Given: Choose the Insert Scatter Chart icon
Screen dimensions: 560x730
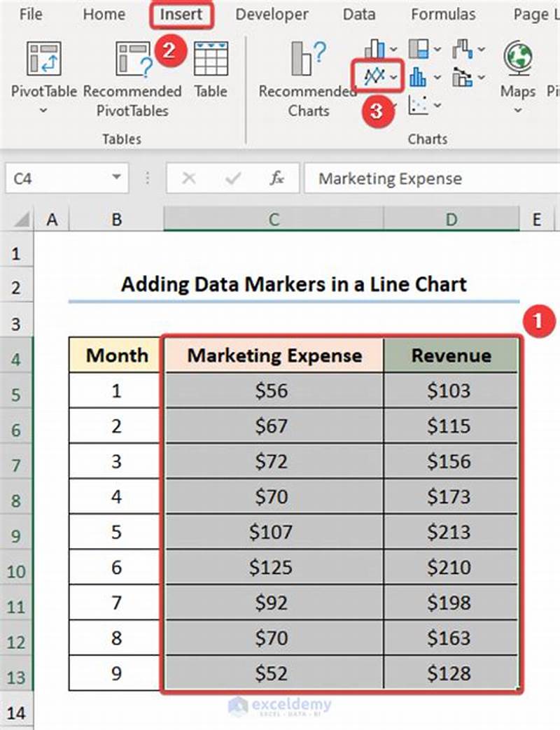Looking at the screenshot, I should 418,105.
